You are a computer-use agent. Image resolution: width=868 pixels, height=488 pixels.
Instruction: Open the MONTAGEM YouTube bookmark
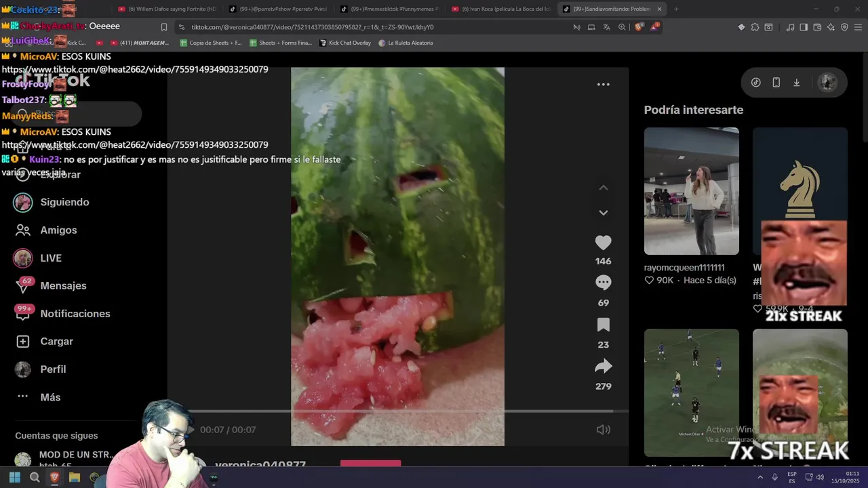point(140,43)
